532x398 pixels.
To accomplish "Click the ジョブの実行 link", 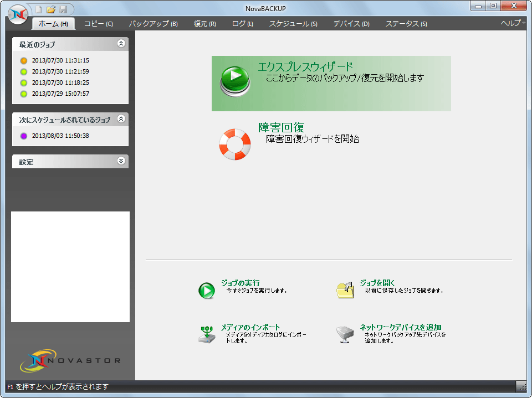I will tap(240, 283).
